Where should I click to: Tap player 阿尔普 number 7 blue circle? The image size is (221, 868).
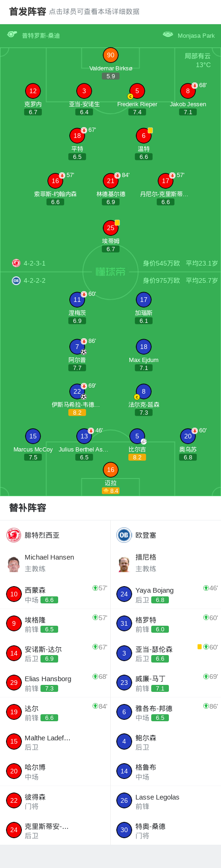tap(77, 347)
